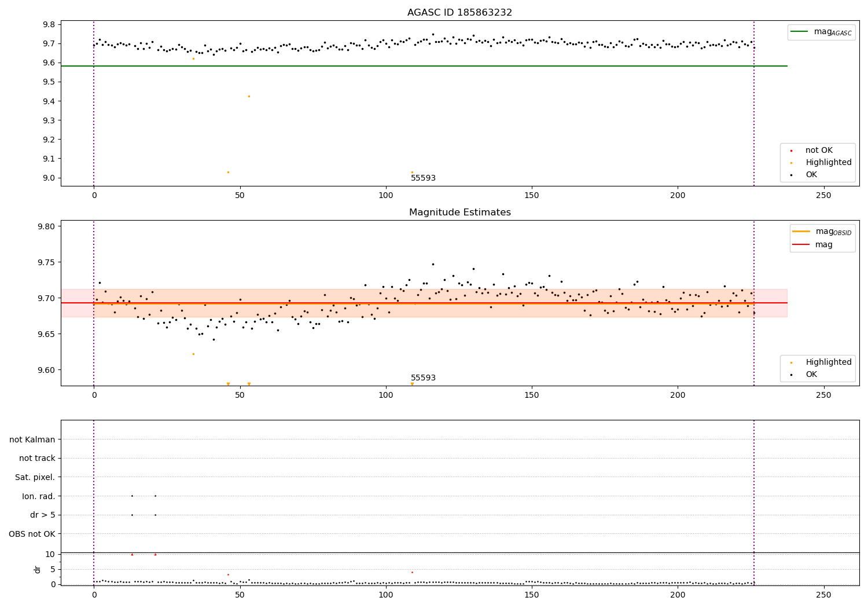The width and height of the screenshot is (868, 608).
Task: Click the 200 x-tick of Magnitude Estimates plot
Action: pos(678,395)
